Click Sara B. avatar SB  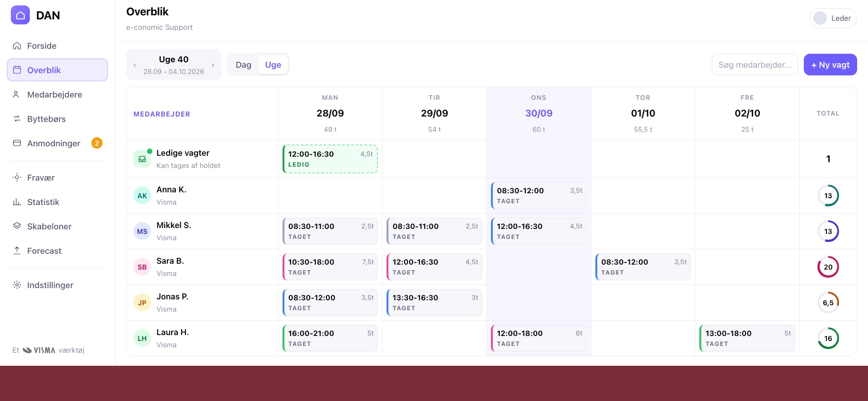(142, 267)
